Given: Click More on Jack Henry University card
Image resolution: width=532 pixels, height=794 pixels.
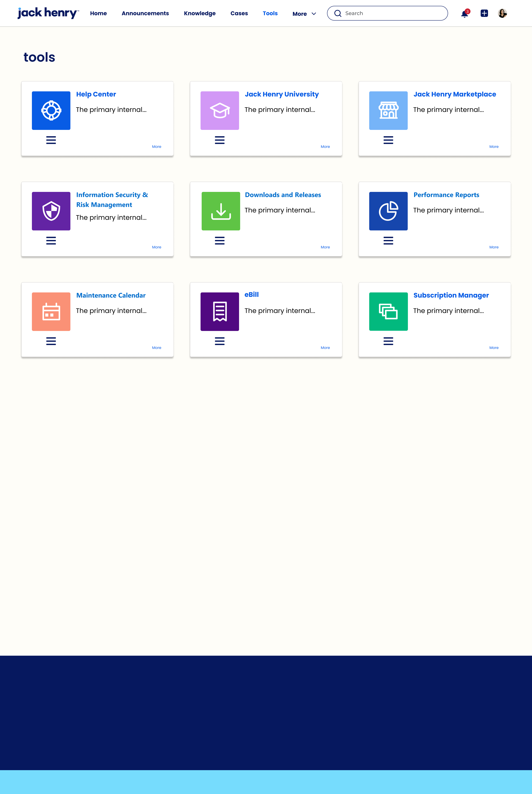Looking at the screenshot, I should point(325,147).
